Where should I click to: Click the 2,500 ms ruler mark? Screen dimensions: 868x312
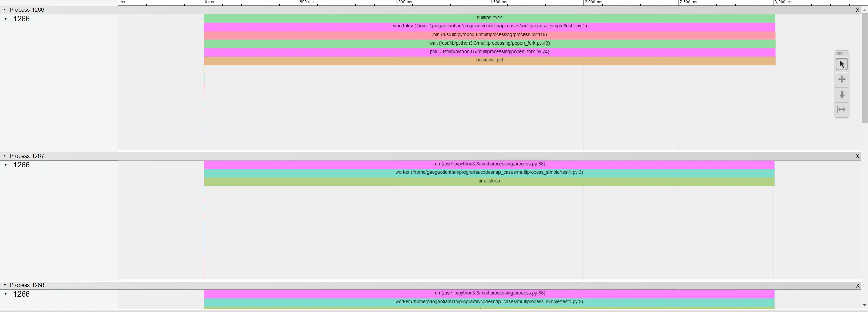click(688, 2)
